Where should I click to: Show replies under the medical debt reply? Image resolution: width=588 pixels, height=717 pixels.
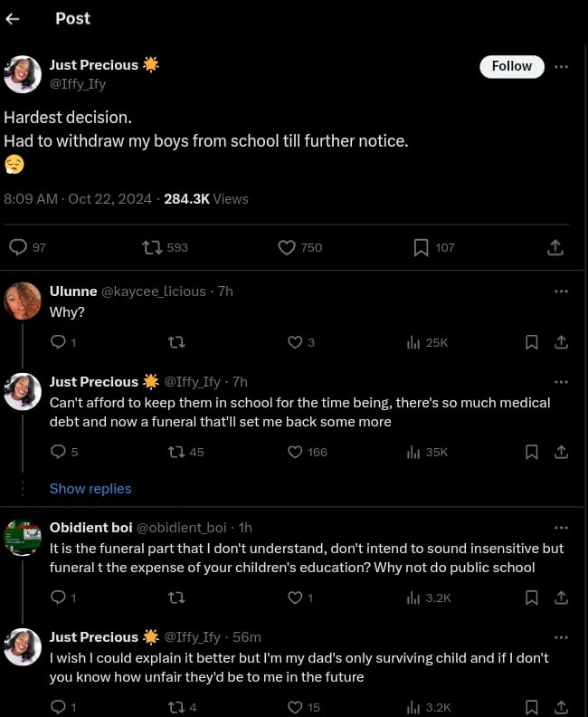tap(90, 489)
